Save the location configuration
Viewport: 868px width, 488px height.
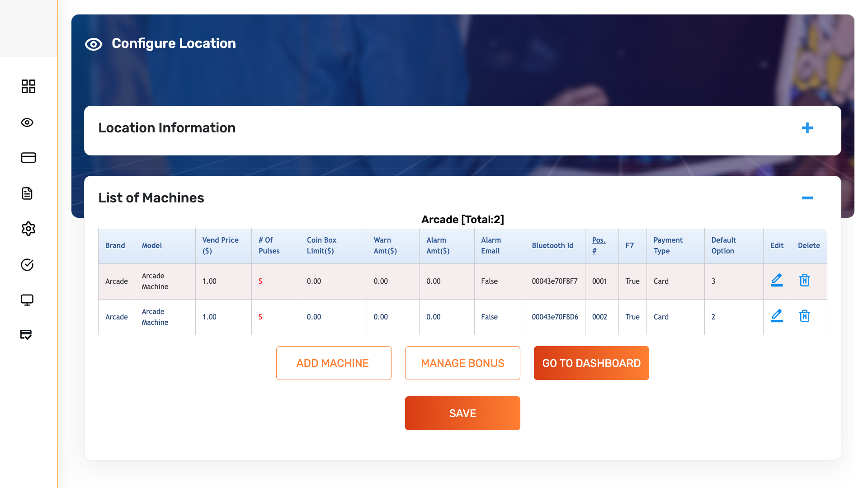pyautogui.click(x=462, y=413)
